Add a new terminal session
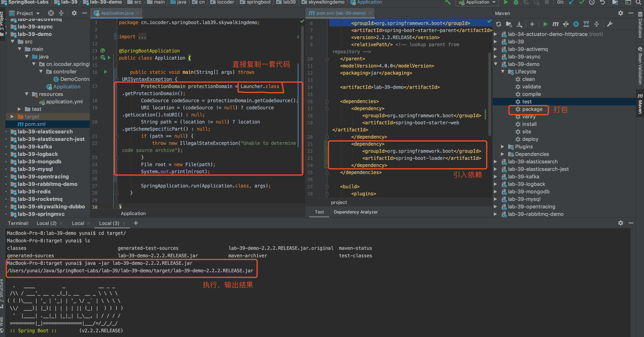 [x=136, y=223]
